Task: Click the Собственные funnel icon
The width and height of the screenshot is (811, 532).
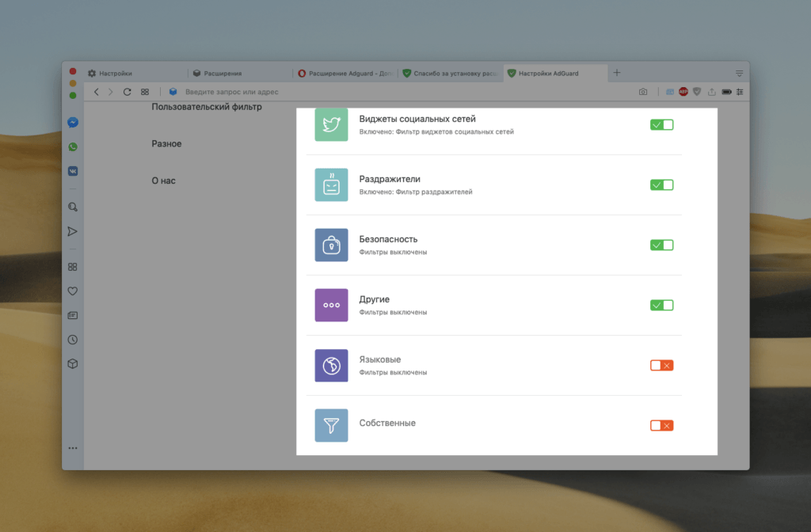Action: 332,425
